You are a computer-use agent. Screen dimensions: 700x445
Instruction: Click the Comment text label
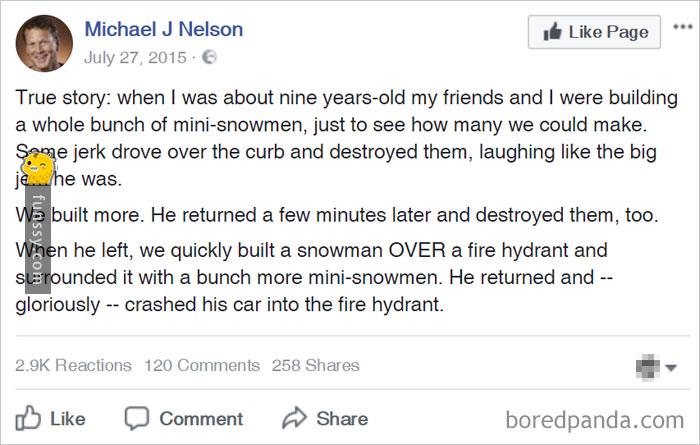coord(201,419)
